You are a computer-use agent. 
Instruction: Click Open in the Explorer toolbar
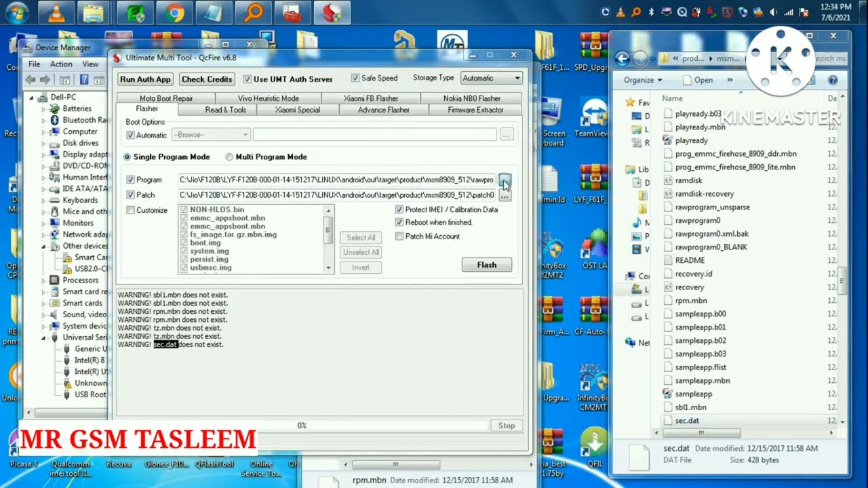698,80
